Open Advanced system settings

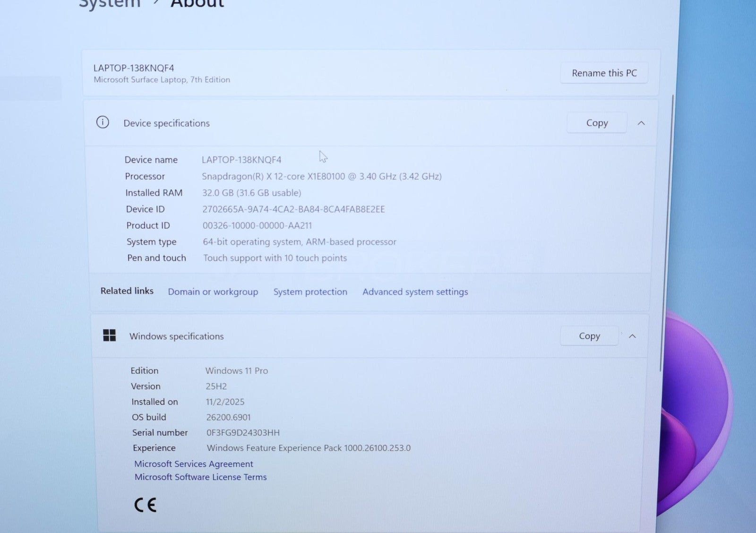[415, 292]
